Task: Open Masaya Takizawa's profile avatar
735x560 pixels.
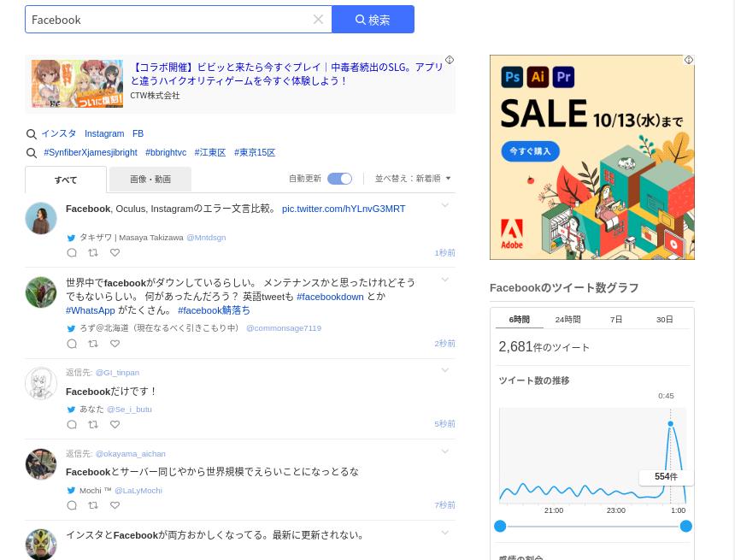Action: (41, 218)
